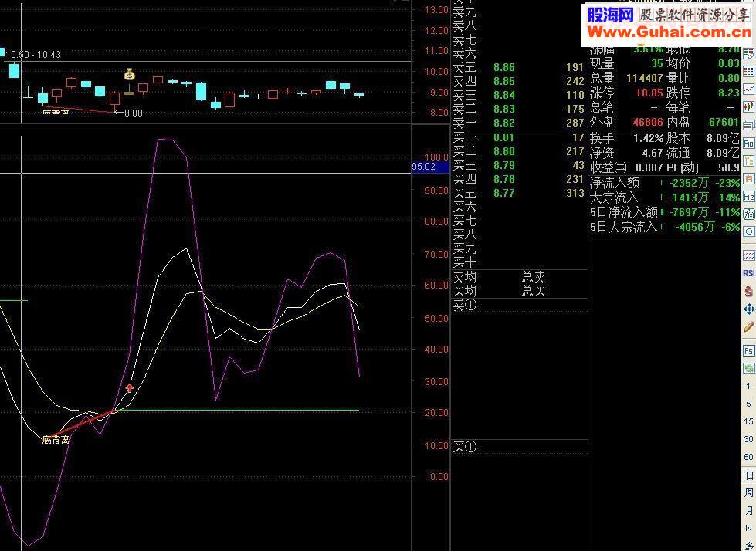This screenshot has height=551, width=756.
Task: Click the 10.50 - 10.43 price range label
Action: tap(33, 55)
